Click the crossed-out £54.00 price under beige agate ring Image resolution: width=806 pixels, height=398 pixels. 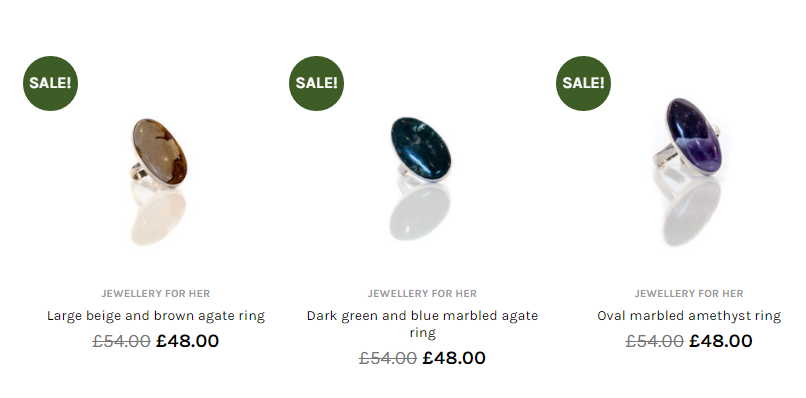click(121, 341)
